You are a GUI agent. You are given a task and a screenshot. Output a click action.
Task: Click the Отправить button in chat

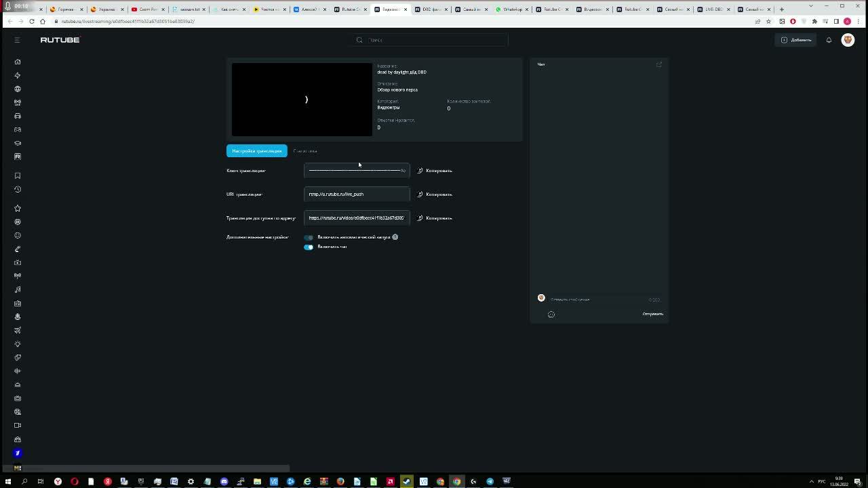[x=653, y=314]
